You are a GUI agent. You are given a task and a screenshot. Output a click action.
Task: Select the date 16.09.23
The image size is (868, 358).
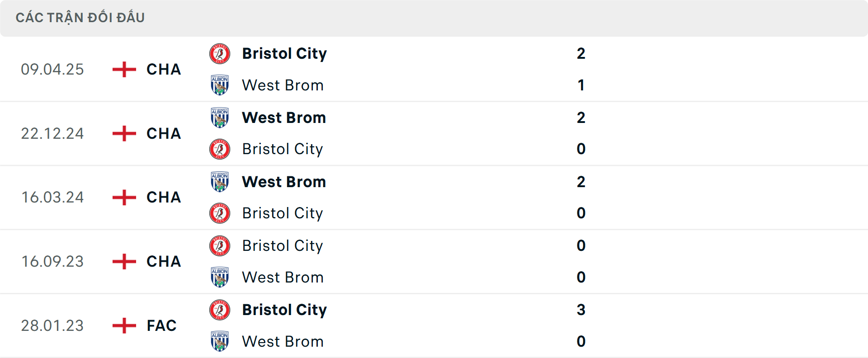coord(53,261)
